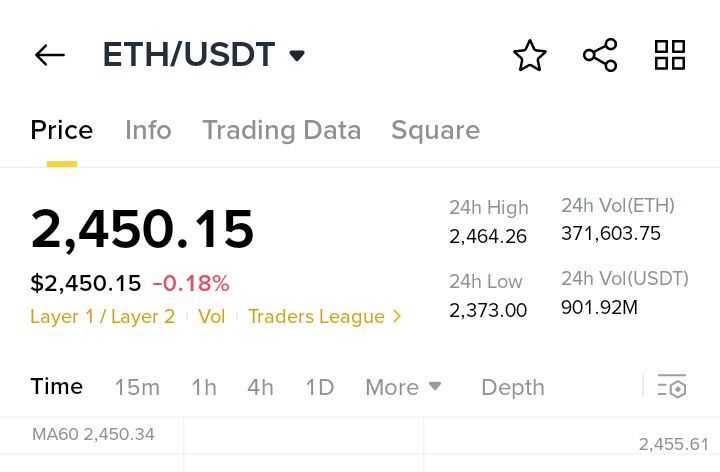This screenshot has height=472, width=720.
Task: Open Traders League chevron arrow
Action: (397, 316)
